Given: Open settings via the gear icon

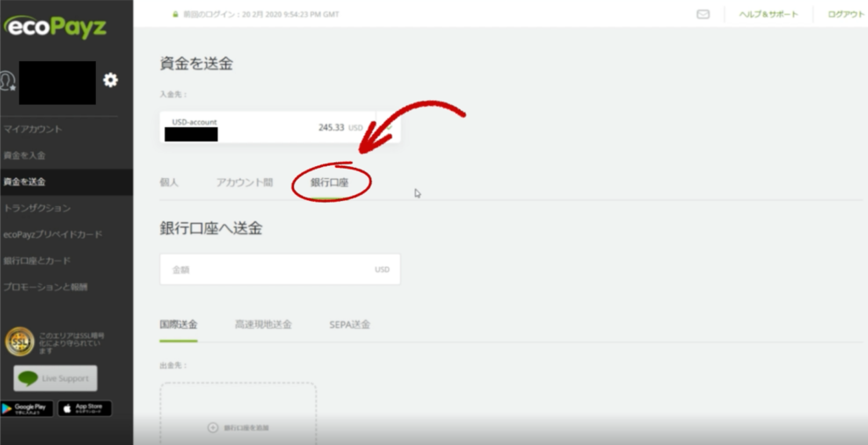Looking at the screenshot, I should [110, 81].
